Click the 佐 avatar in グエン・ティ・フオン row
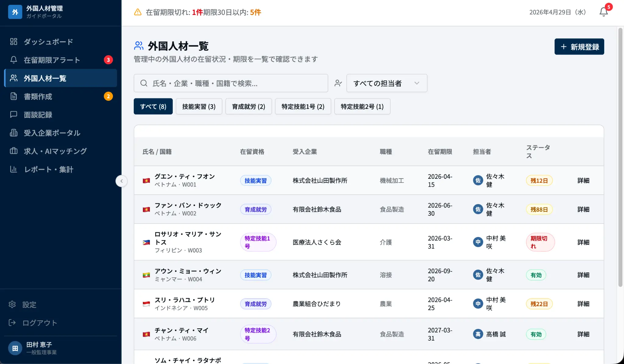Screen dimensions: 624x364 pyautogui.click(x=478, y=180)
